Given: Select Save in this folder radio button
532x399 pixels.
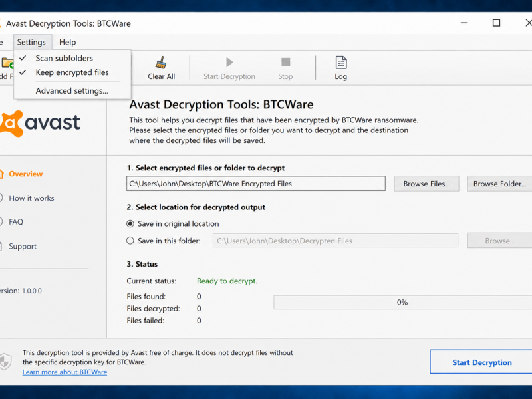Looking at the screenshot, I should click(x=130, y=241).
